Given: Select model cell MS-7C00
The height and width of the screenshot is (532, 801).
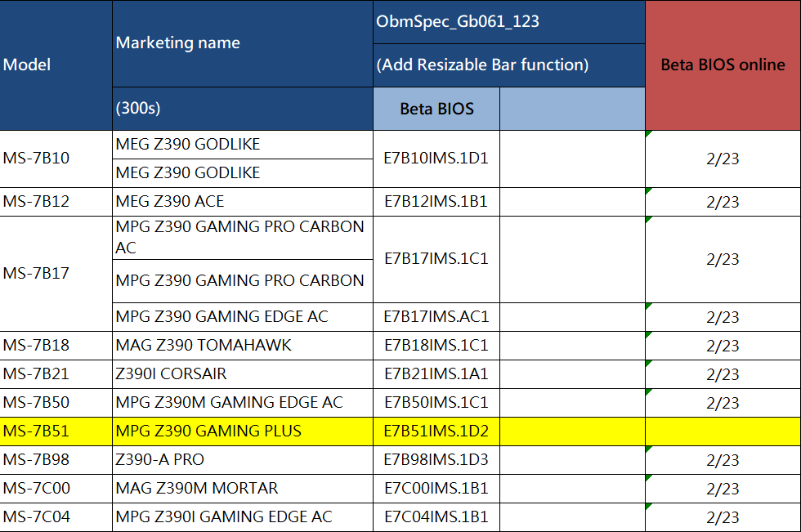Looking at the screenshot, I should pyautogui.click(x=56, y=489).
